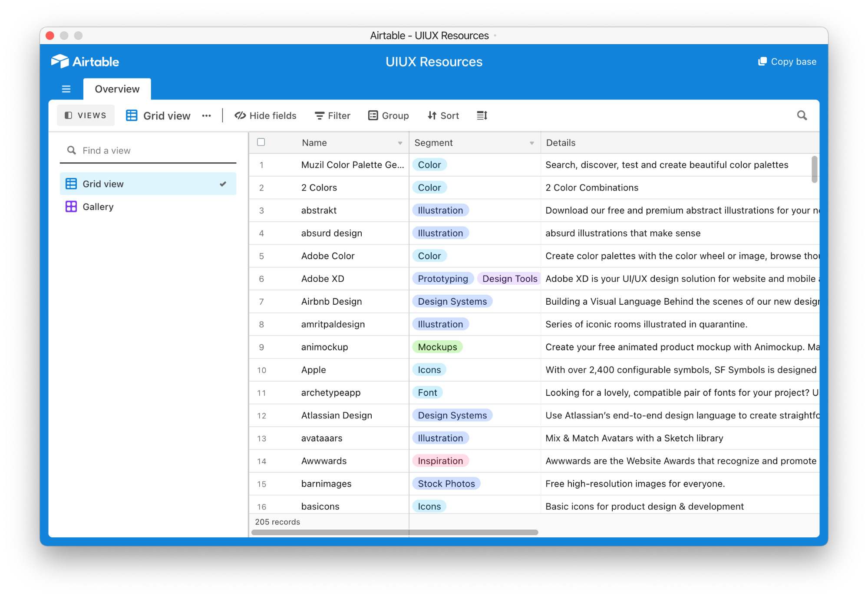Screen dimensions: 868x599
Task: Click the Airbnb Design name cell
Action: pyautogui.click(x=353, y=301)
